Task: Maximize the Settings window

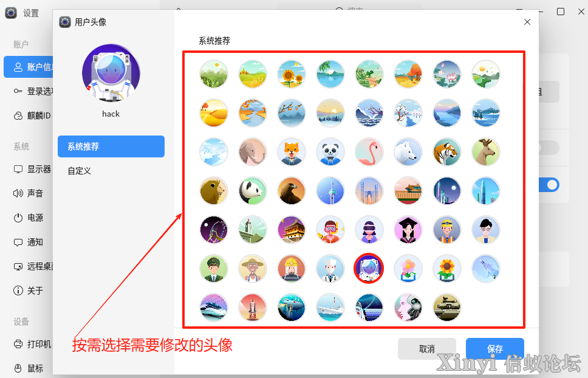Action: click(x=561, y=12)
